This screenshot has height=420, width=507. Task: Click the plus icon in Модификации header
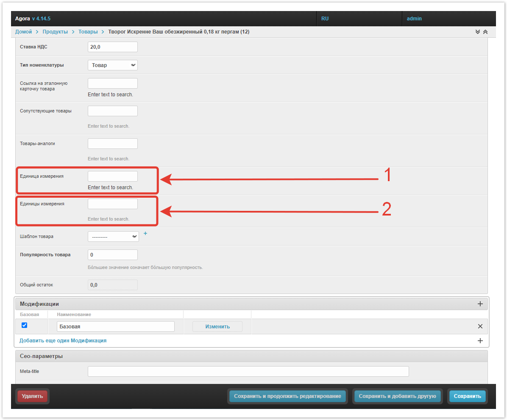point(480,304)
